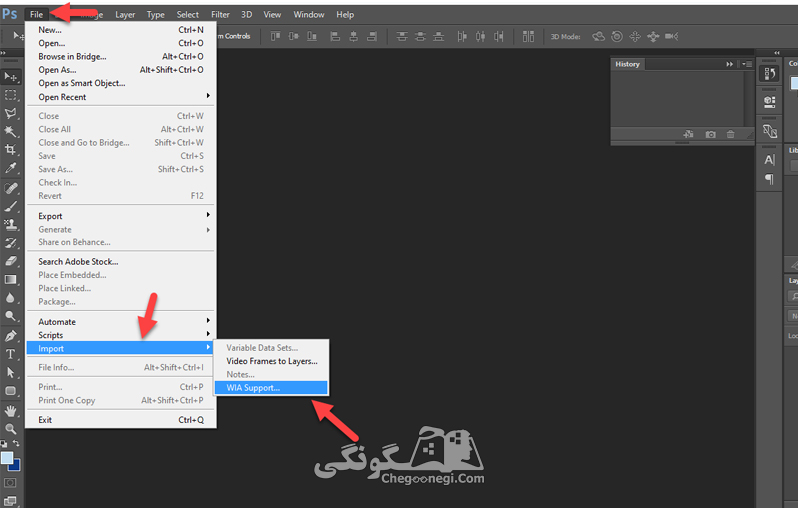The height and width of the screenshot is (508, 798).
Task: Open the History panel options menu
Action: click(747, 64)
